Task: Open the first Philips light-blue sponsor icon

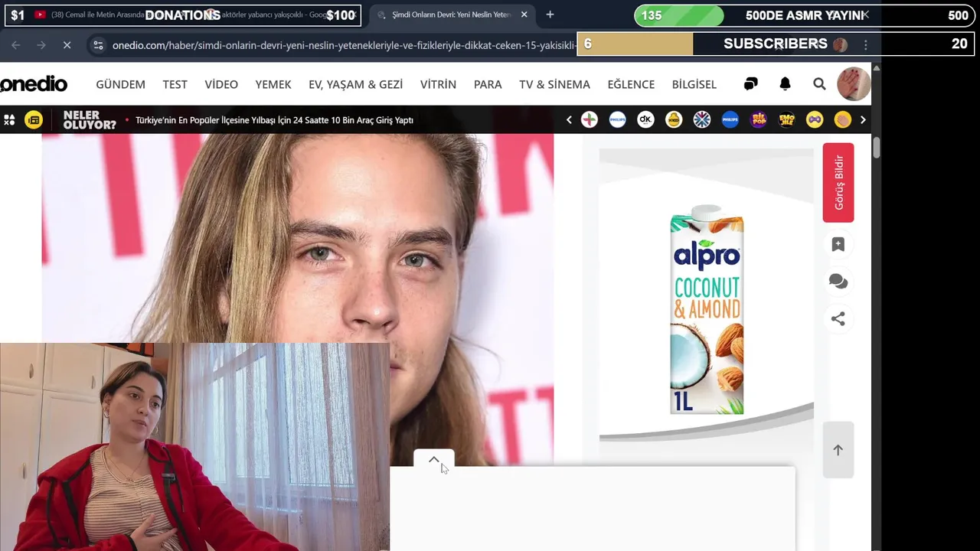Action: click(617, 119)
